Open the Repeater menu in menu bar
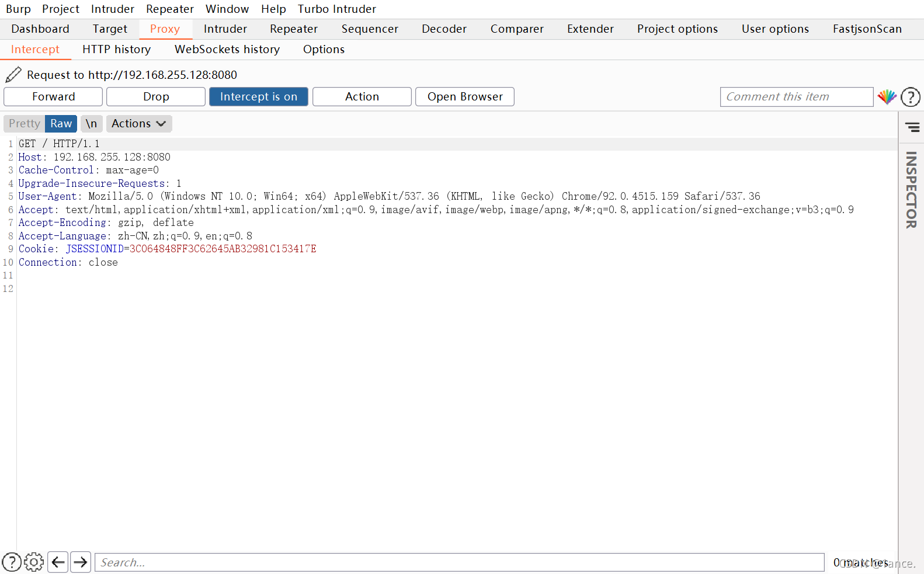This screenshot has width=924, height=574. click(x=170, y=9)
